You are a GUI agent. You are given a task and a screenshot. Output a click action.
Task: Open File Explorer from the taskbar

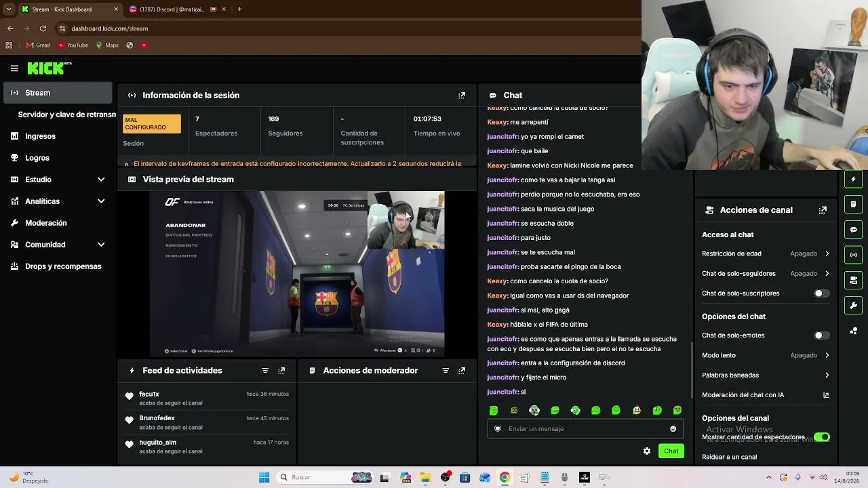(x=425, y=478)
